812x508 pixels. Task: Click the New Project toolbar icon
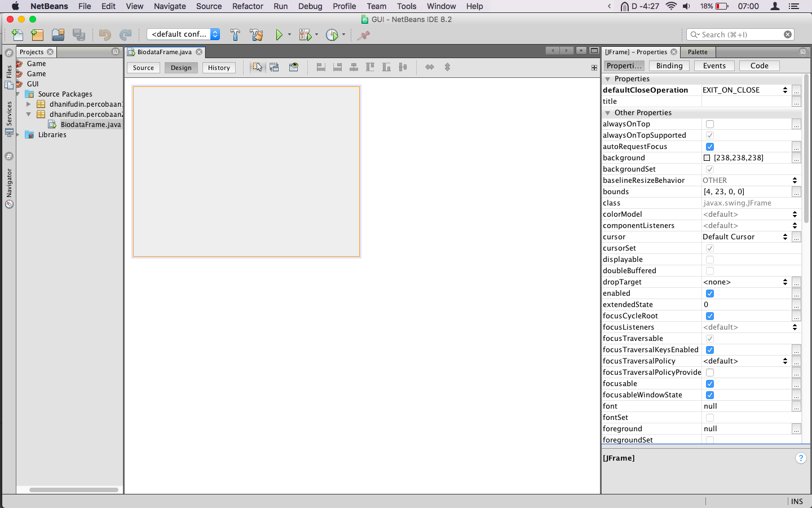[37, 35]
